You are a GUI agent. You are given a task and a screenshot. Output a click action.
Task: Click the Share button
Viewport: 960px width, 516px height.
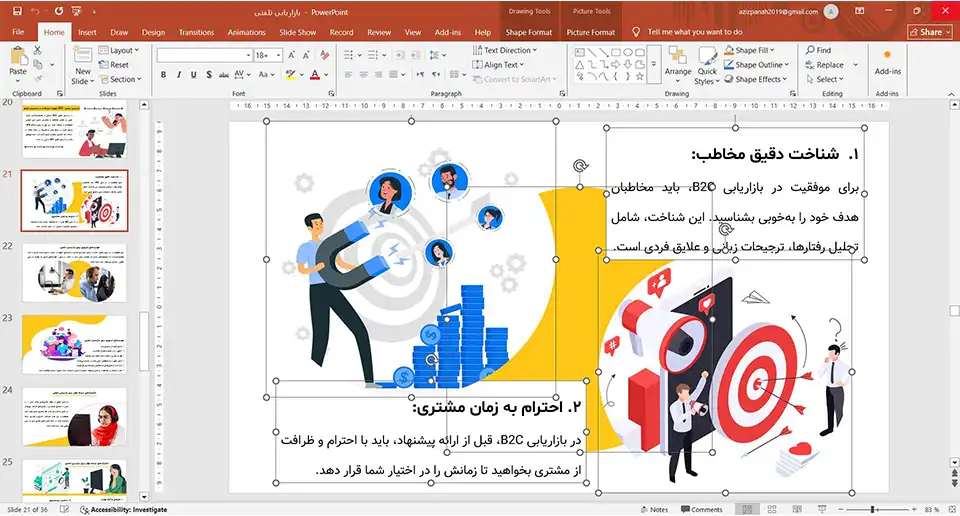click(930, 32)
